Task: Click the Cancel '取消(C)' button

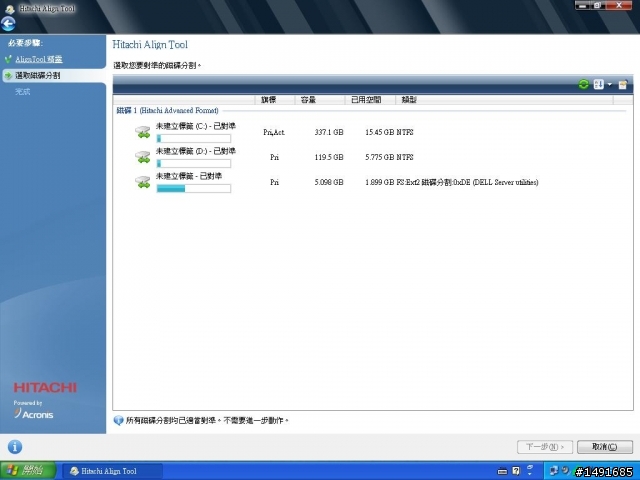Action: pos(605,447)
